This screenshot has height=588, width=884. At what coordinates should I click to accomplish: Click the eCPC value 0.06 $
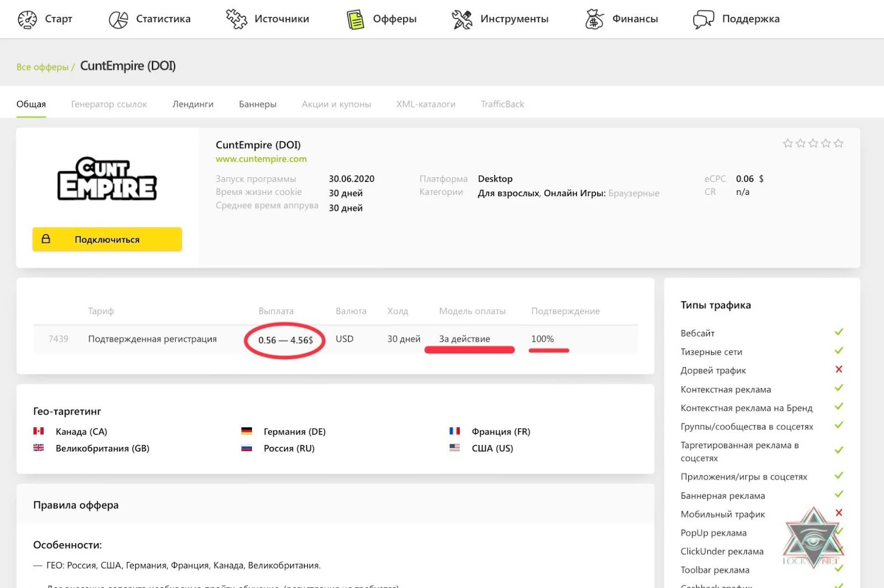(750, 179)
